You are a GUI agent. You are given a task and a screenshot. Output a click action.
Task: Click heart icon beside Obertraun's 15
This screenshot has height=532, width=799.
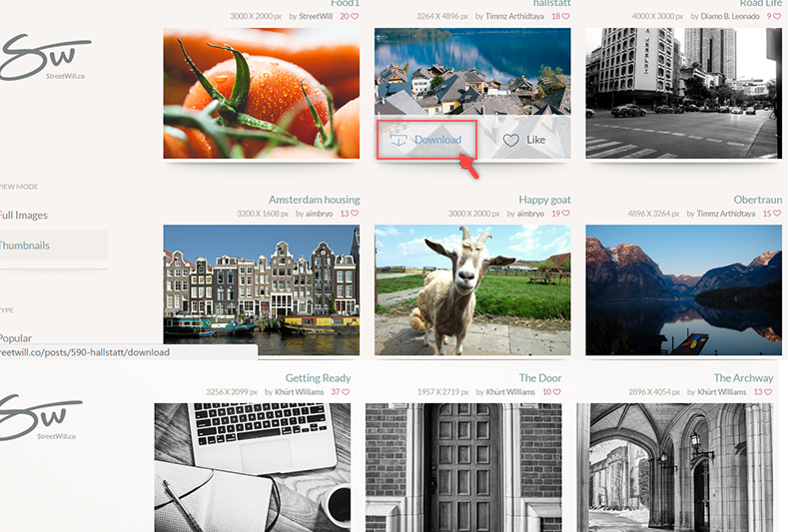coord(777,214)
